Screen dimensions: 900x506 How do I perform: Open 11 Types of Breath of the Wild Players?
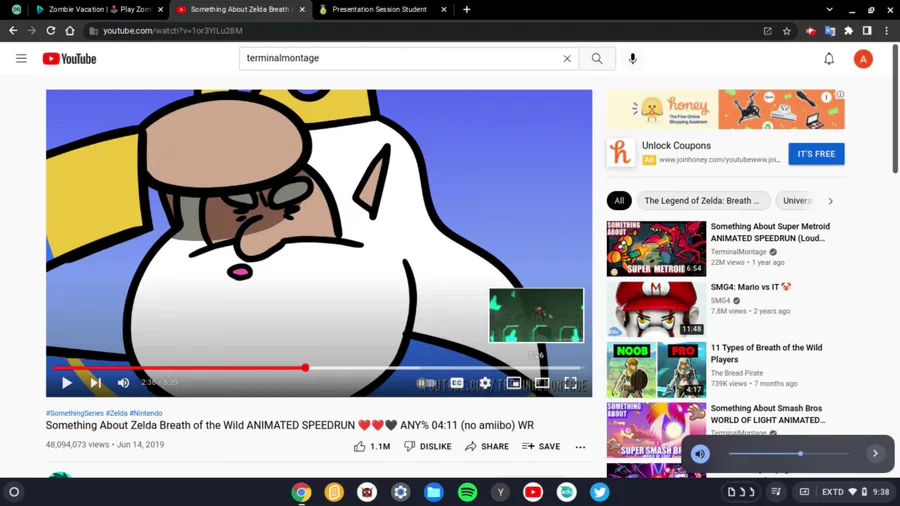click(x=766, y=353)
